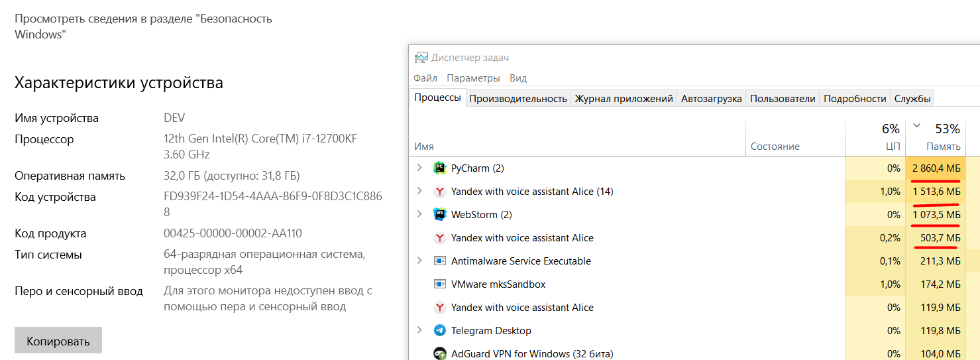Click the device ID starting FD939F24
The height and width of the screenshot is (360, 980).
coord(273,204)
